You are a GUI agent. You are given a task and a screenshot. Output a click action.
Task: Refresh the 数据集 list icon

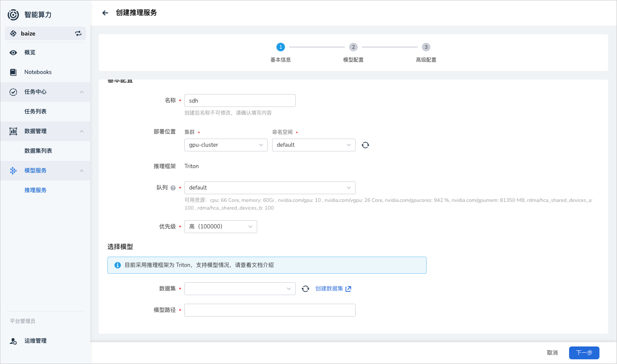tap(306, 289)
